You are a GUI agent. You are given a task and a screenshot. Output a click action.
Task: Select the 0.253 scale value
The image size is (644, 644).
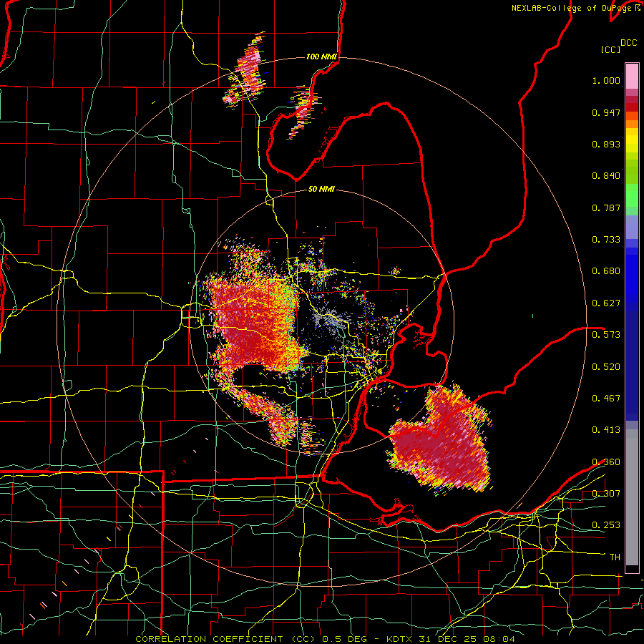pos(606,525)
